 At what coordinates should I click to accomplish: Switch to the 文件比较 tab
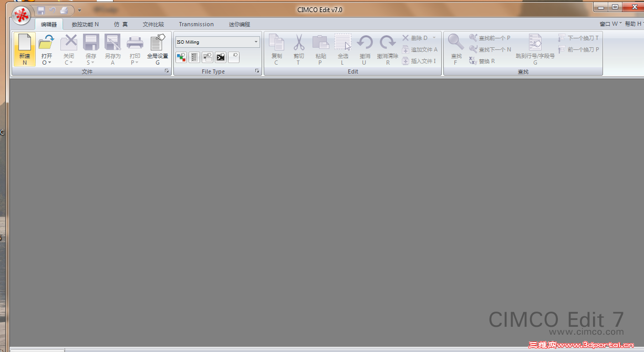[153, 24]
